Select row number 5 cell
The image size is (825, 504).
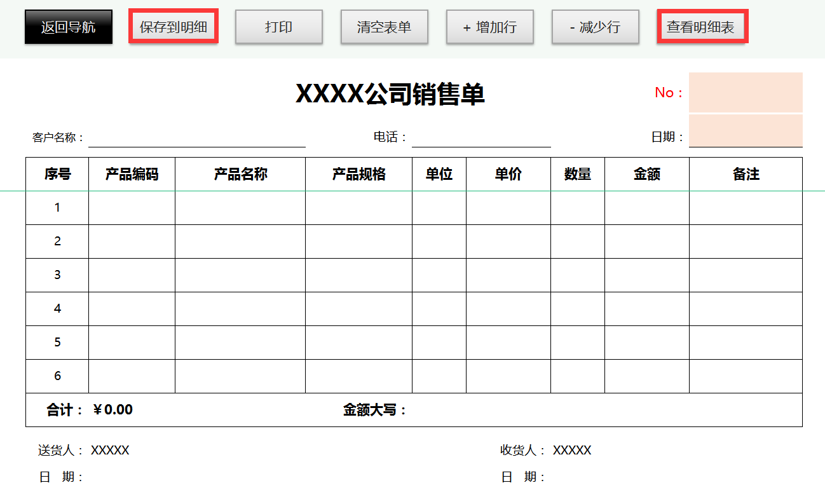coord(57,343)
